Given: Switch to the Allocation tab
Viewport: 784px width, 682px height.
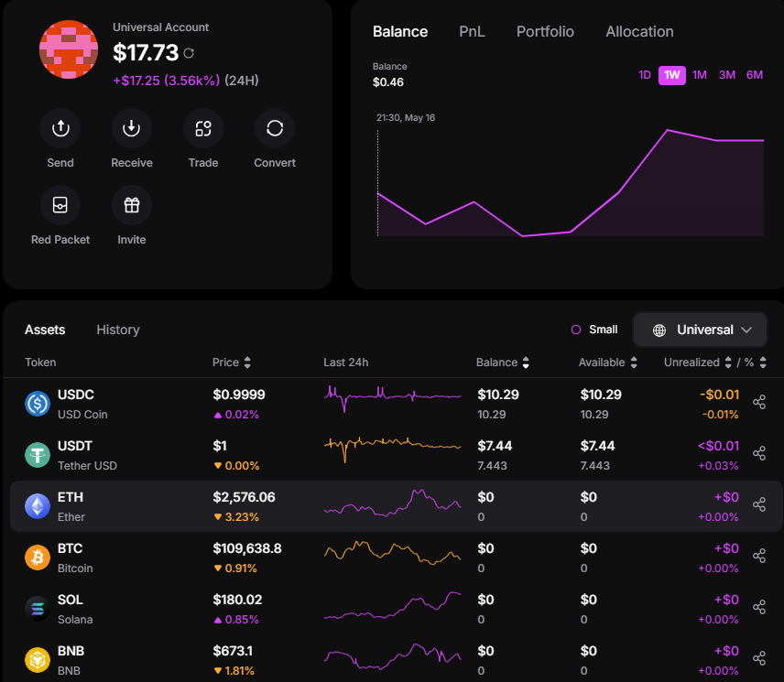Looking at the screenshot, I should 639,31.
